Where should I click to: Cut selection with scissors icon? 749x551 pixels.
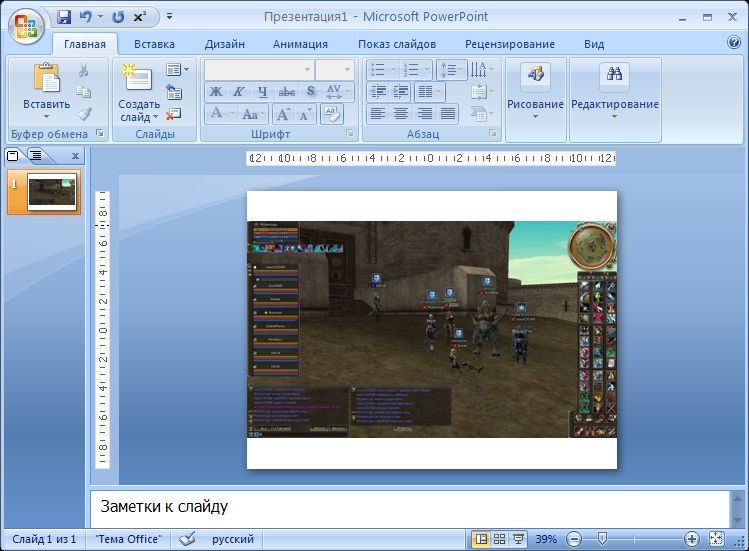[x=84, y=70]
